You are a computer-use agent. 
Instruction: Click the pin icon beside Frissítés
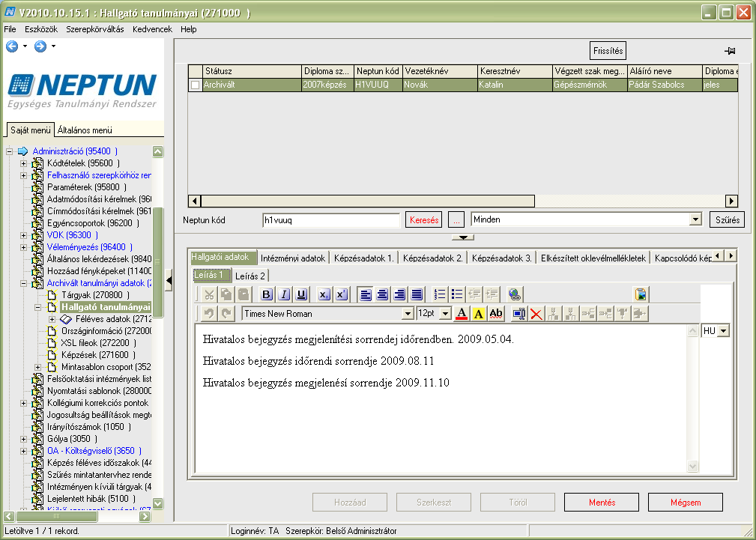pyautogui.click(x=730, y=51)
